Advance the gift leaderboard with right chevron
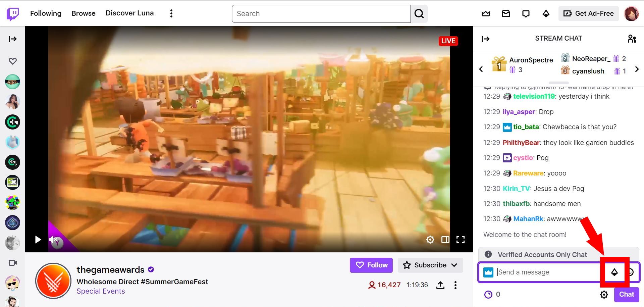 (x=637, y=69)
